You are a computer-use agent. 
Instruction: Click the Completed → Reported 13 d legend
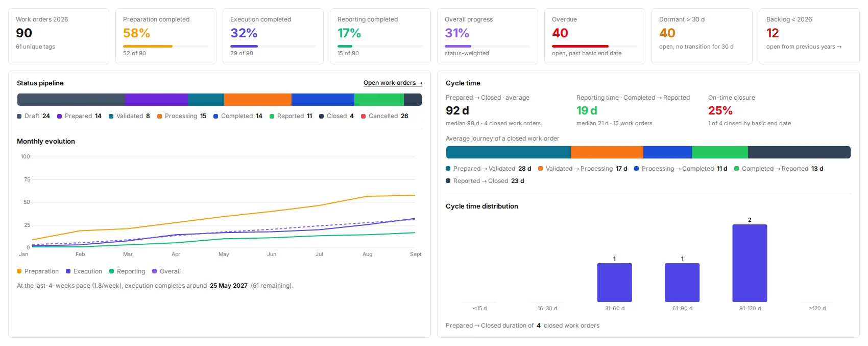click(x=779, y=169)
